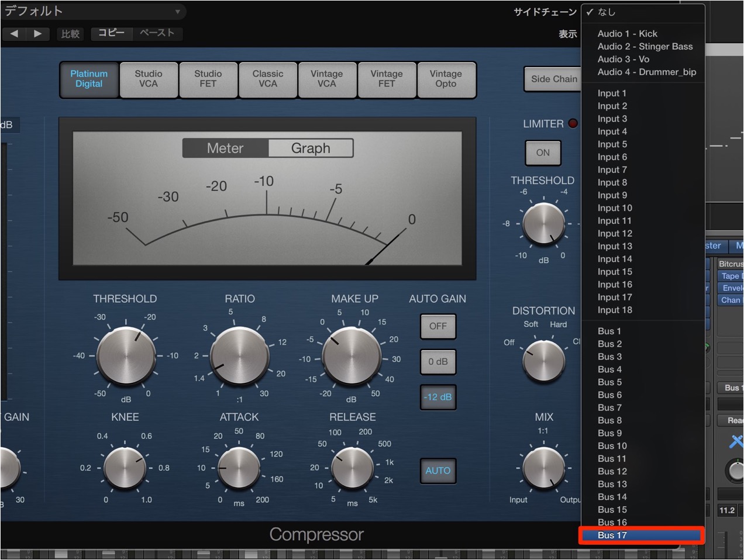This screenshot has height=560, width=744.
Task: Click the next preset arrow icon
Action: point(37,33)
